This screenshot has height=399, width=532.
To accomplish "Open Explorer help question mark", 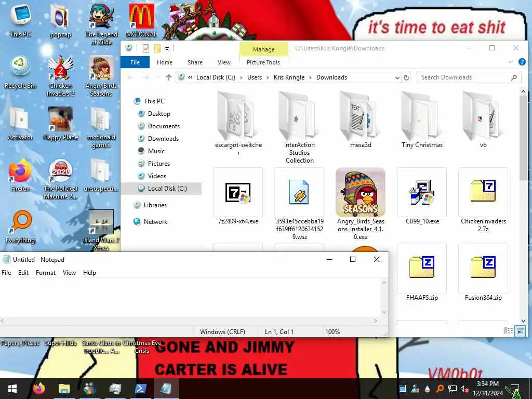I will tap(522, 62).
